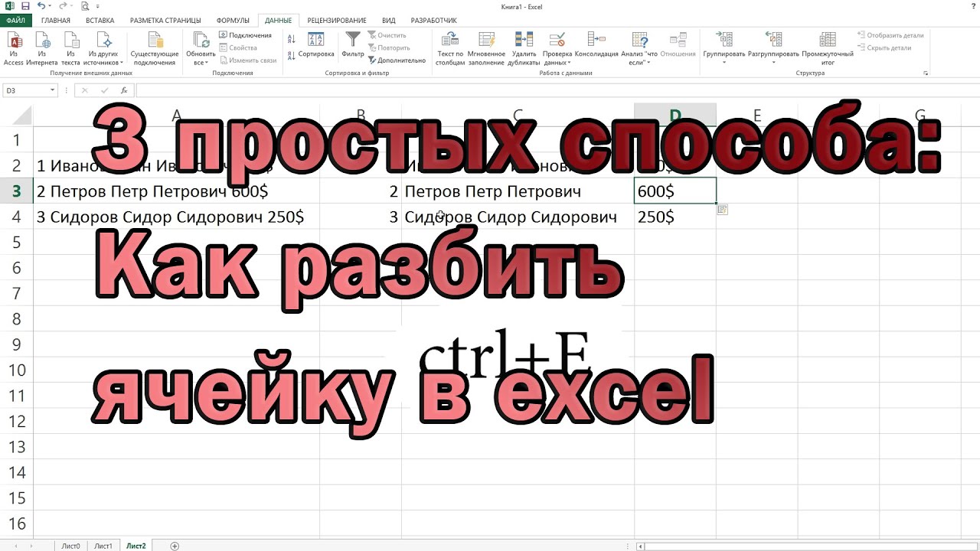The height and width of the screenshot is (551, 980).
Task: Click the Name Box showing D3
Action: [x=25, y=90]
